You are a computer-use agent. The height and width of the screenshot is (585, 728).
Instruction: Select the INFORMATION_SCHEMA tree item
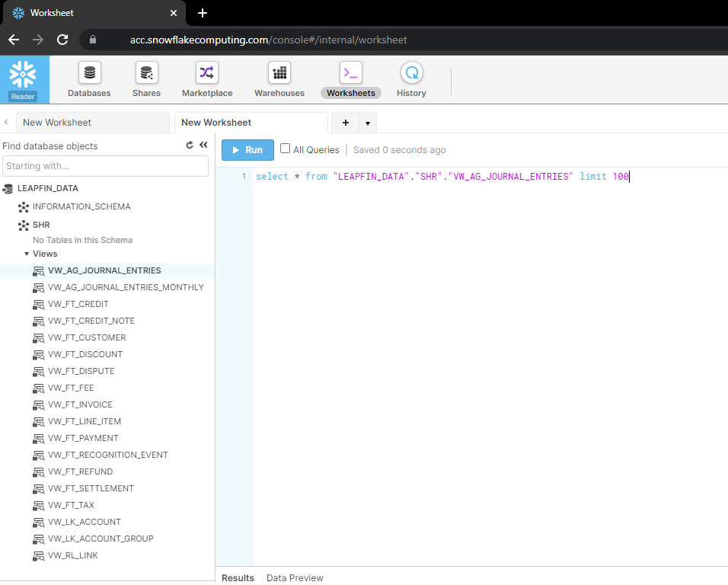pos(81,206)
